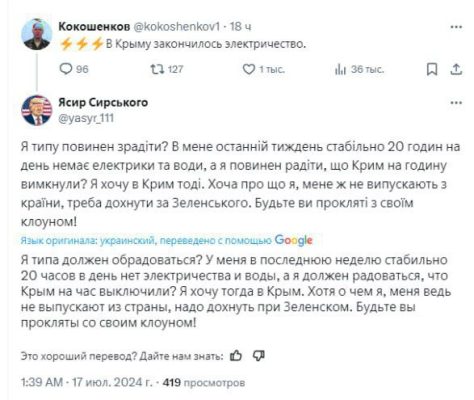Open the Ясир Сирського display name
Viewport: 474px width, 400px height.
coord(103,102)
